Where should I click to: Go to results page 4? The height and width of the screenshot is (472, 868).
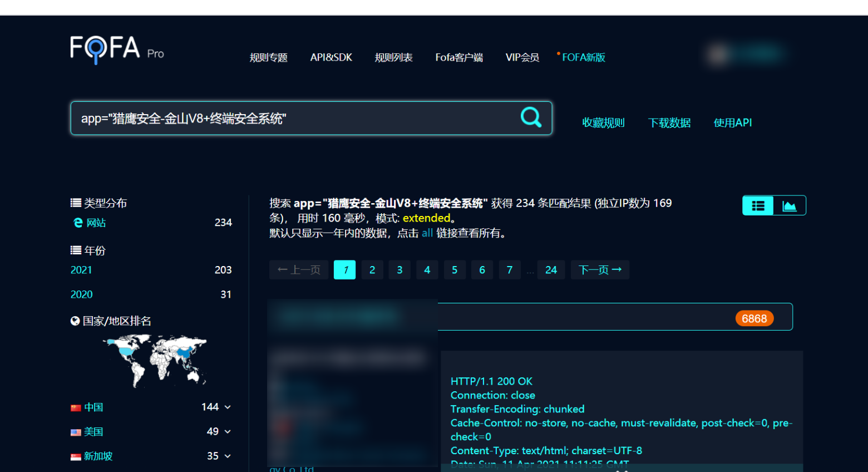tap(427, 270)
